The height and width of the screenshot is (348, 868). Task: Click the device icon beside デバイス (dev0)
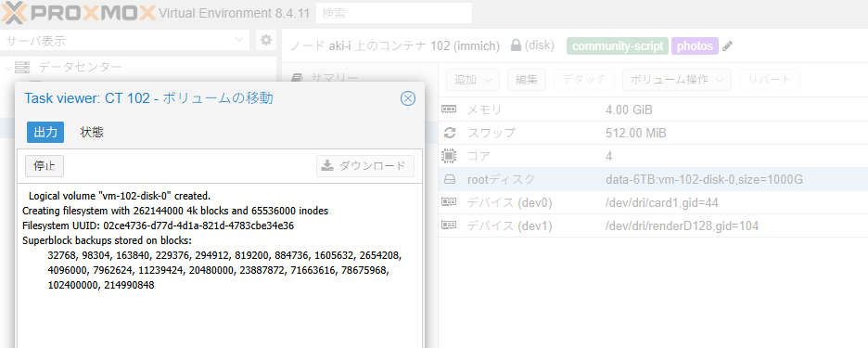[449, 202]
